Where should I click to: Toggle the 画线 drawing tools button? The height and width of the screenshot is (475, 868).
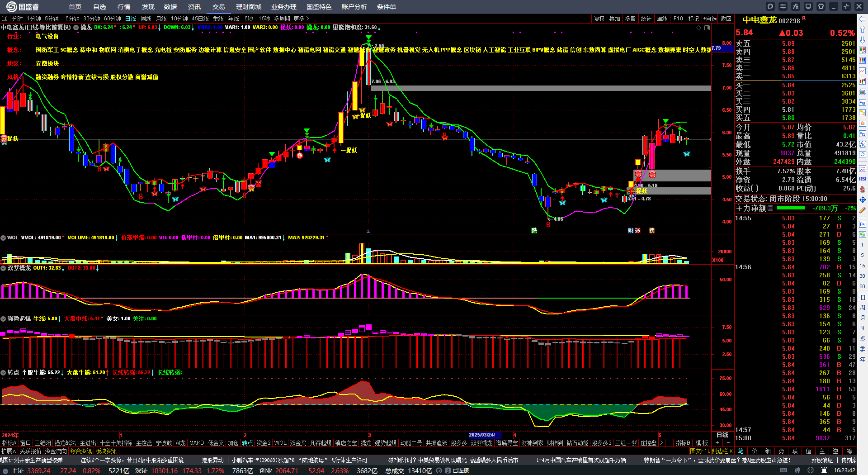[x=662, y=19]
